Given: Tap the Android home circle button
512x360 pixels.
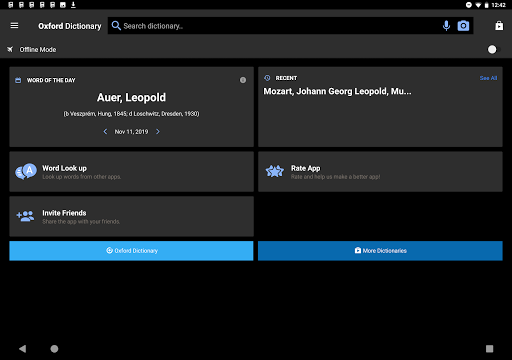Looking at the screenshot, I should (x=54, y=349).
